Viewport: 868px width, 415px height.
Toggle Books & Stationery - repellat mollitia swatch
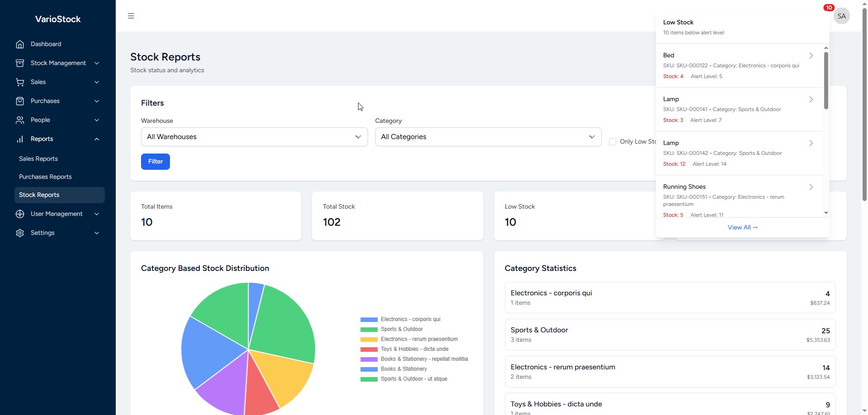369,359
